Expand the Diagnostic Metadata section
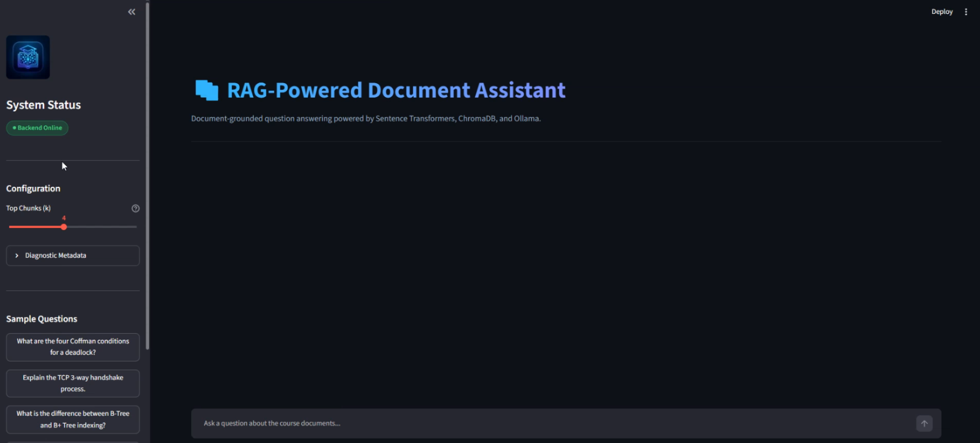This screenshot has height=443, width=980. [72, 256]
